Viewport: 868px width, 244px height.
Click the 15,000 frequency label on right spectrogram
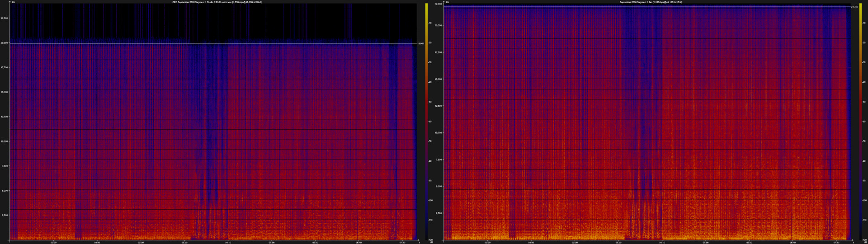pyautogui.click(x=438, y=79)
